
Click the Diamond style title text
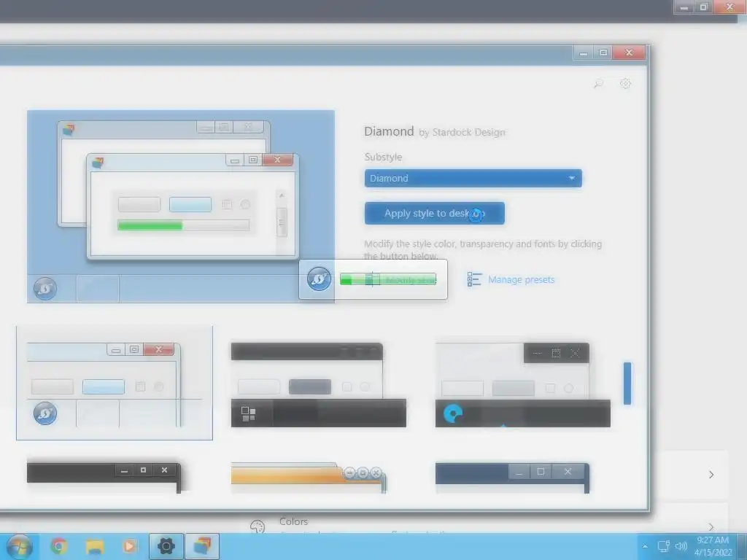389,131
